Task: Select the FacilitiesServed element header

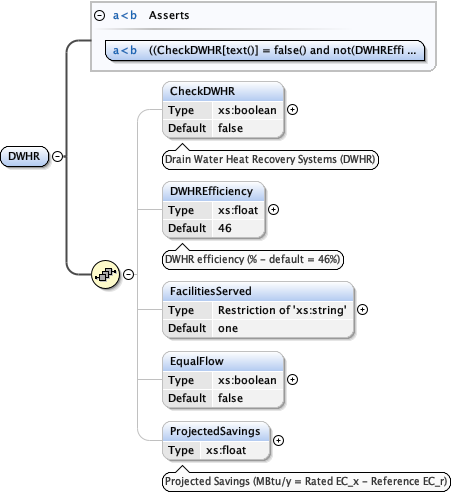Action: (x=258, y=291)
